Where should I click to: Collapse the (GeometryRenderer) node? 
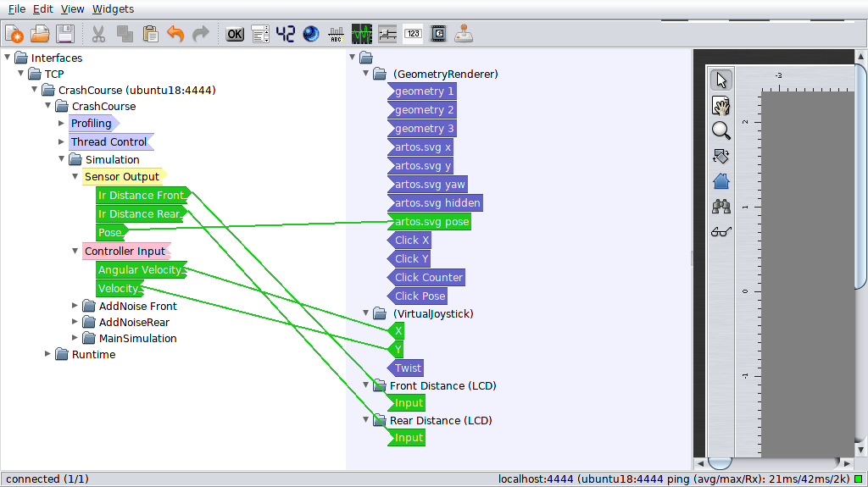click(366, 73)
